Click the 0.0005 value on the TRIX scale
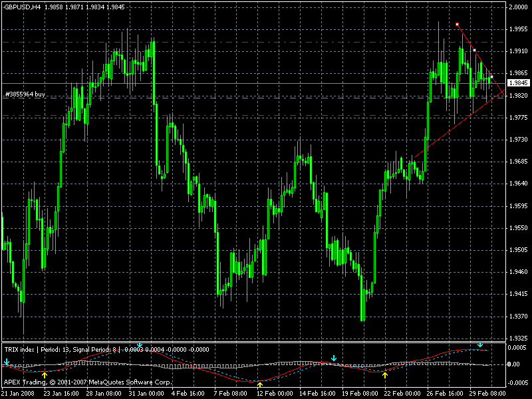The image size is (532, 399). coord(517,348)
